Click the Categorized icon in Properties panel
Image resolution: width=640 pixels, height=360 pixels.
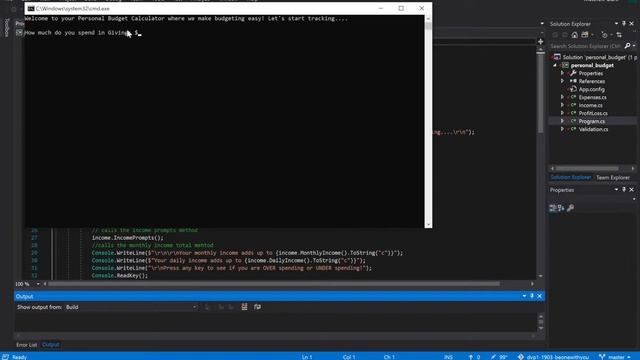(553, 208)
